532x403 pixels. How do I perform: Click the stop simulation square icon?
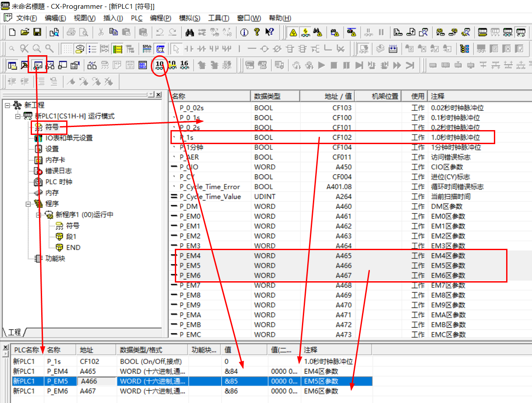coord(334,65)
